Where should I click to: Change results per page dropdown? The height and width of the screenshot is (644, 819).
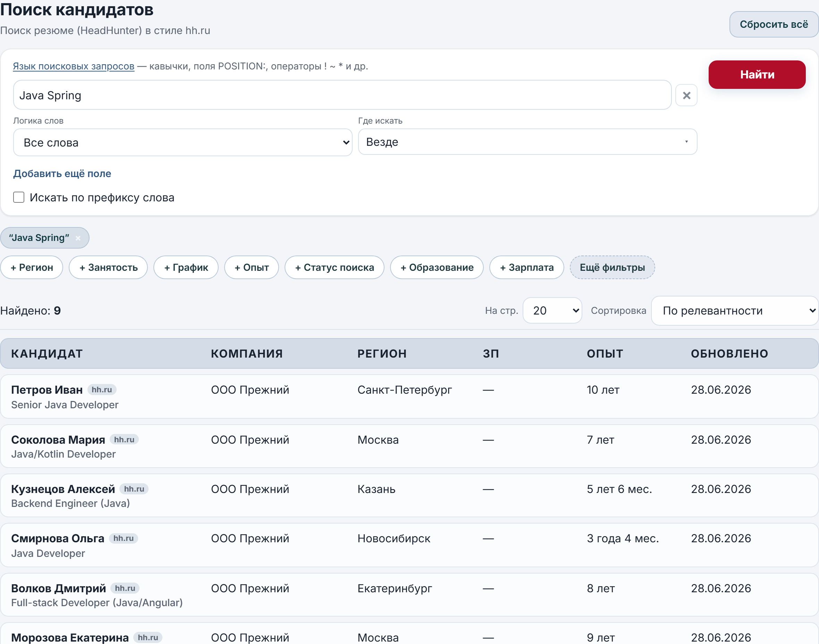pos(552,311)
